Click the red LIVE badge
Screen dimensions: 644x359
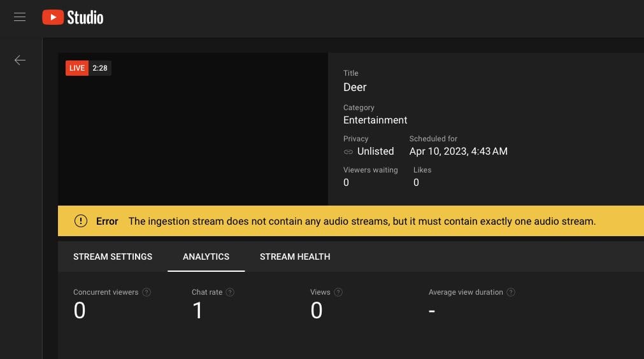pyautogui.click(x=76, y=68)
